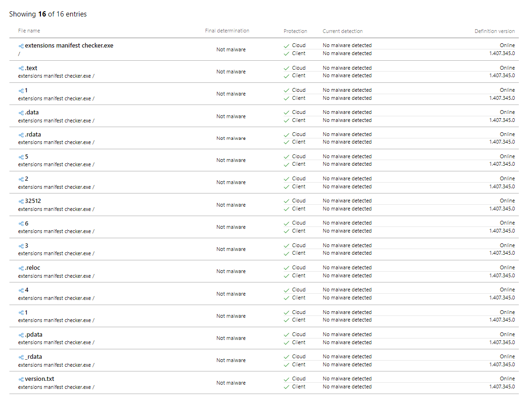Click Not malware in the version.txt row
This screenshot has height=403, width=532.
click(x=231, y=383)
